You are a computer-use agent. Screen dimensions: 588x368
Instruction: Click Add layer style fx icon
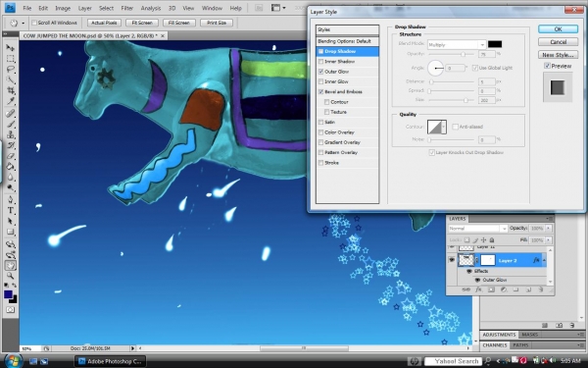pos(478,289)
